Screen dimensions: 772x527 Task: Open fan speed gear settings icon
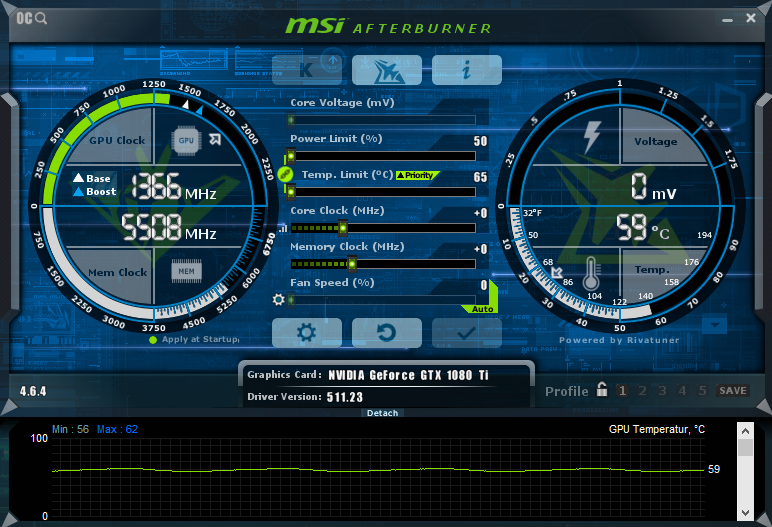pyautogui.click(x=279, y=299)
